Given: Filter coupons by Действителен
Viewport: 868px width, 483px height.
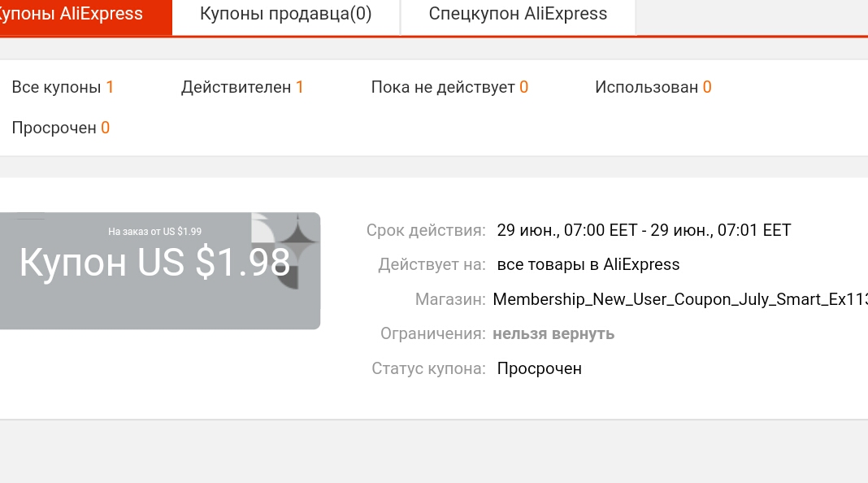Looking at the screenshot, I should click(242, 87).
